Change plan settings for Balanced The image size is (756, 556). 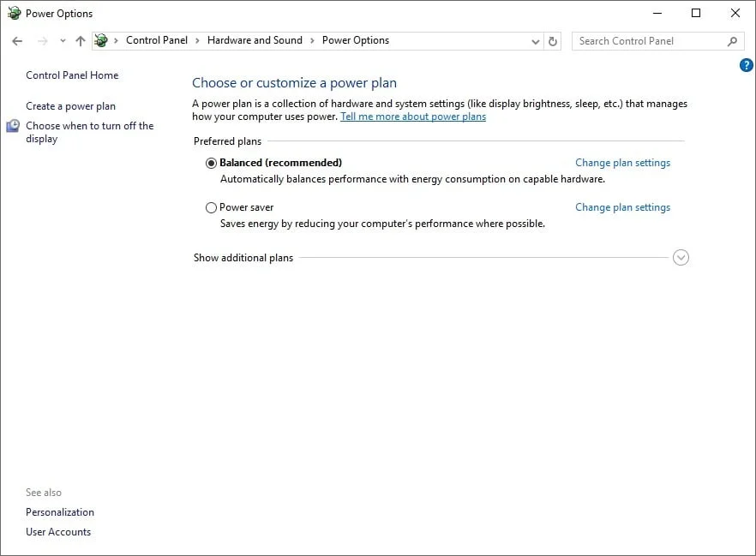coord(622,163)
